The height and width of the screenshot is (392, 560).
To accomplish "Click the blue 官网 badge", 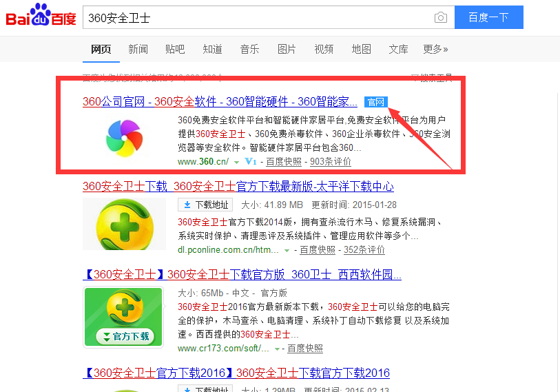I will click(x=375, y=102).
